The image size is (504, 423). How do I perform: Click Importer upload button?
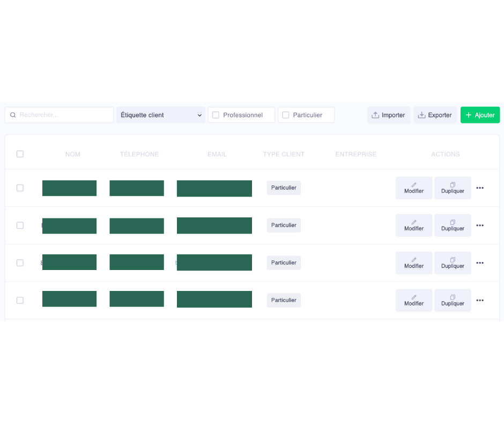click(388, 115)
